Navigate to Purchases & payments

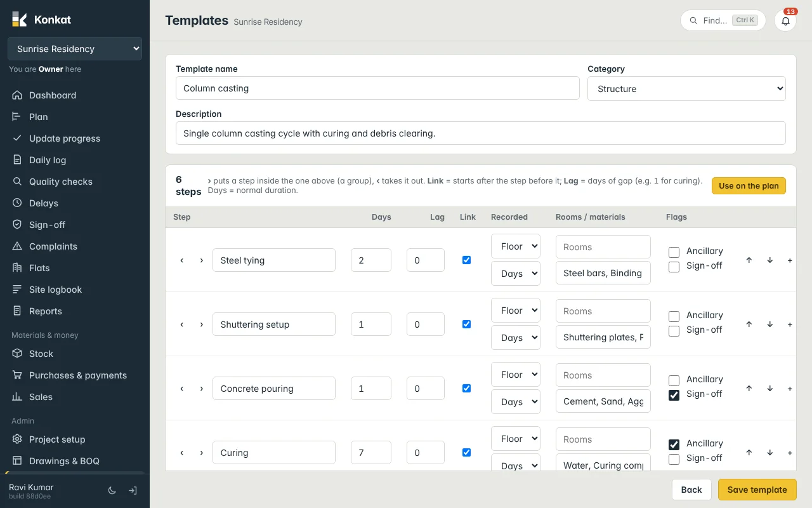[75, 375]
